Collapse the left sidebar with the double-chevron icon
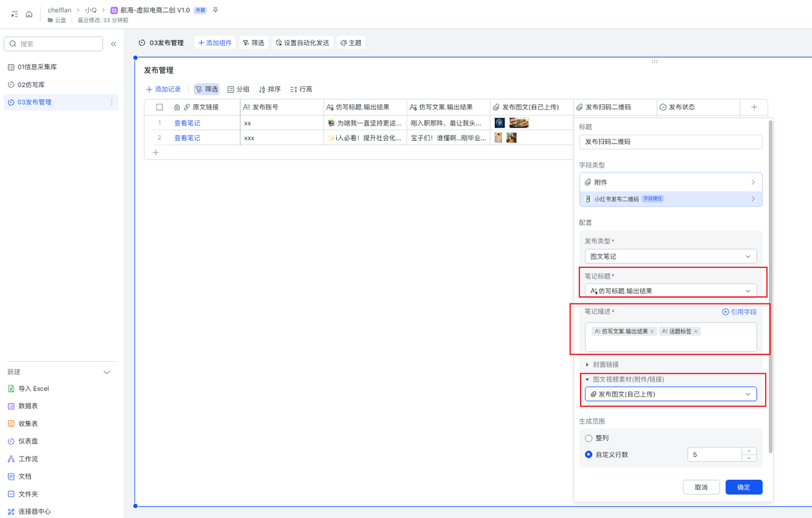The height and width of the screenshot is (518, 812). click(x=114, y=44)
